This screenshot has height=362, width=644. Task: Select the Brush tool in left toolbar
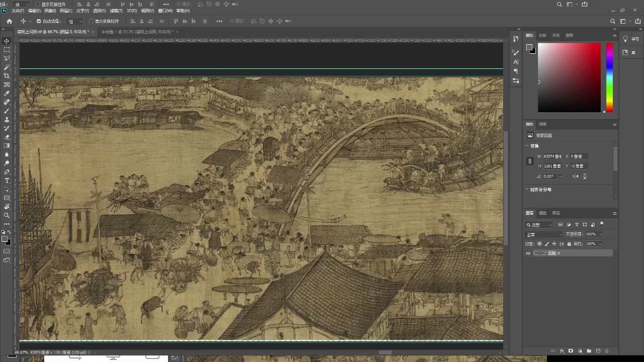click(7, 111)
